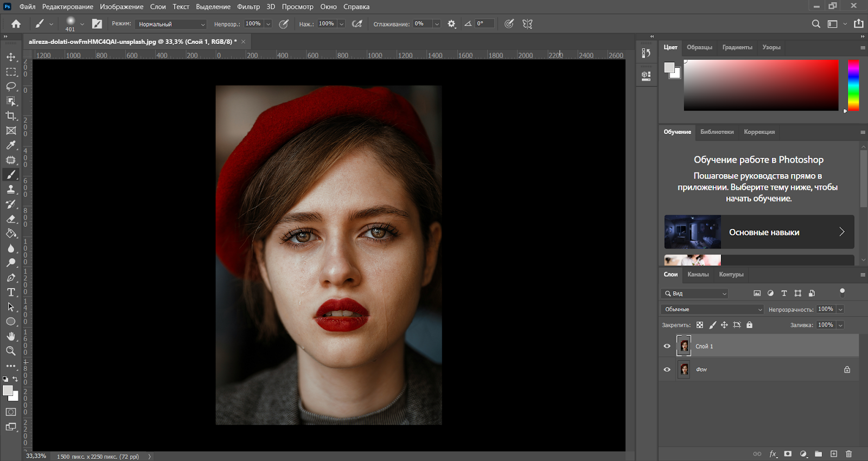This screenshot has width=868, height=461.
Task: Delete layer using the trash icon
Action: (x=849, y=454)
